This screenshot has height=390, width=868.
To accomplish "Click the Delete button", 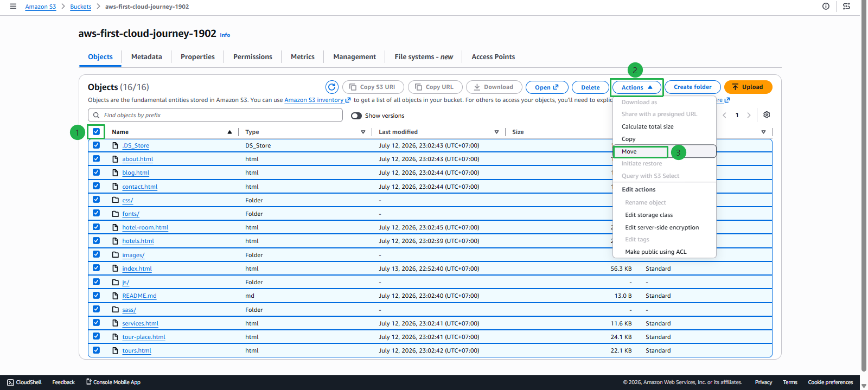I will tap(590, 87).
